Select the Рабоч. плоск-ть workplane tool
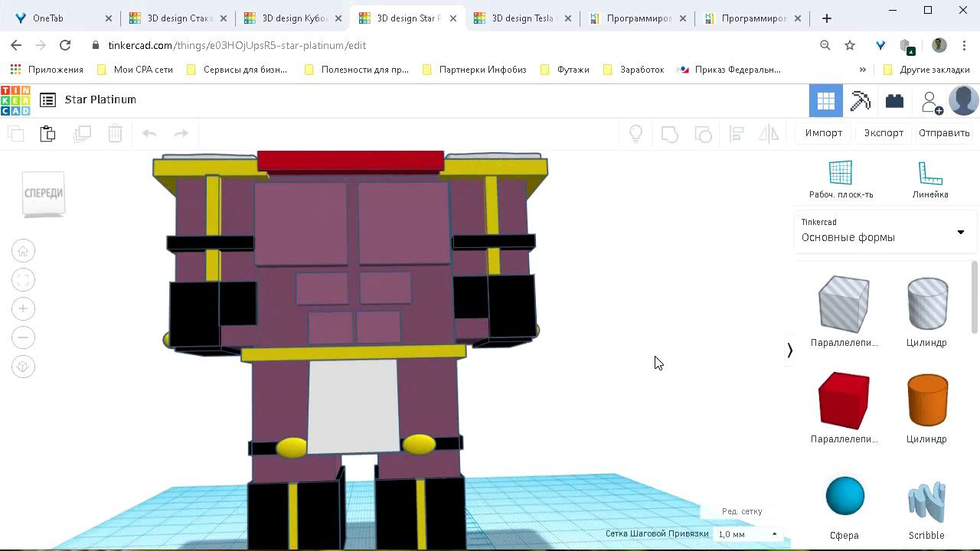Image resolution: width=980 pixels, height=551 pixels. click(841, 180)
